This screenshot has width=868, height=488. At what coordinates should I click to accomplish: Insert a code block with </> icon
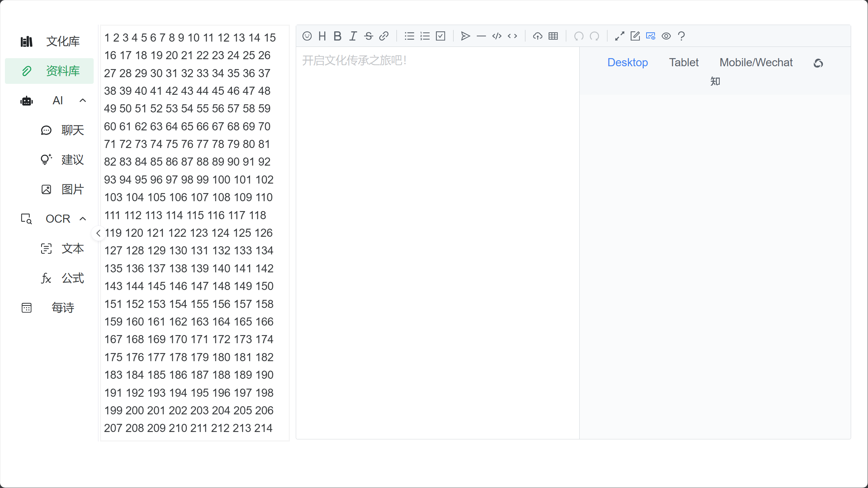497,36
